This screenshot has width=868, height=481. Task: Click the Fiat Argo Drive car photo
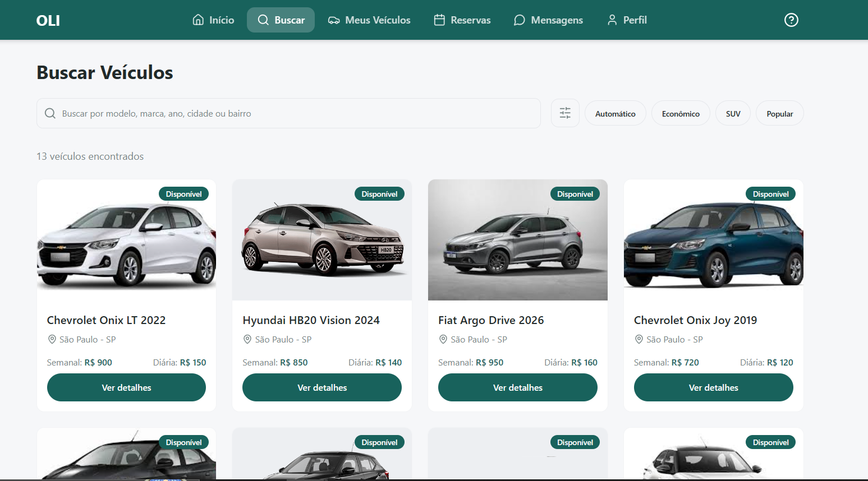517,240
